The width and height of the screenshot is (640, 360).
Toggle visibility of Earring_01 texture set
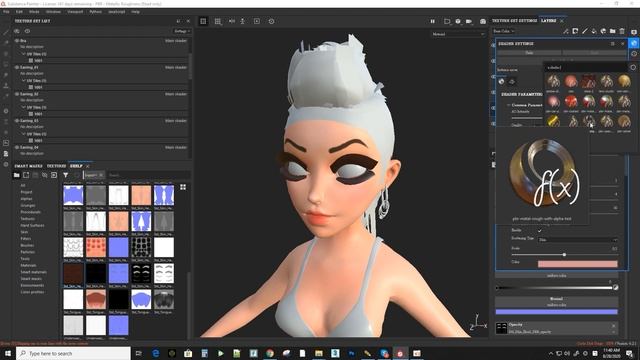click(x=17, y=67)
